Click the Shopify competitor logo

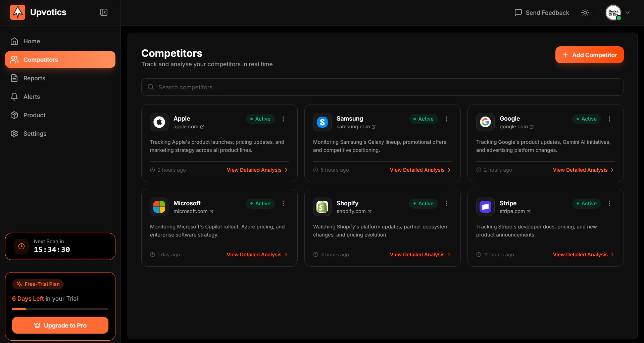322,207
